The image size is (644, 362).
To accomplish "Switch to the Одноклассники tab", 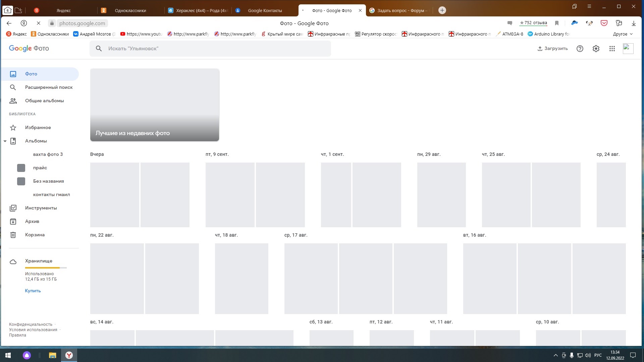I will tap(131, 10).
